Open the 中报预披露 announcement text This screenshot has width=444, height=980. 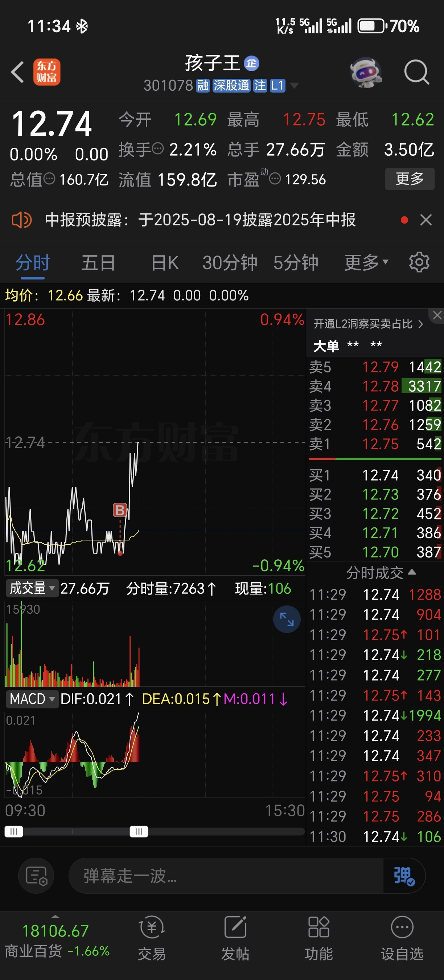click(200, 220)
